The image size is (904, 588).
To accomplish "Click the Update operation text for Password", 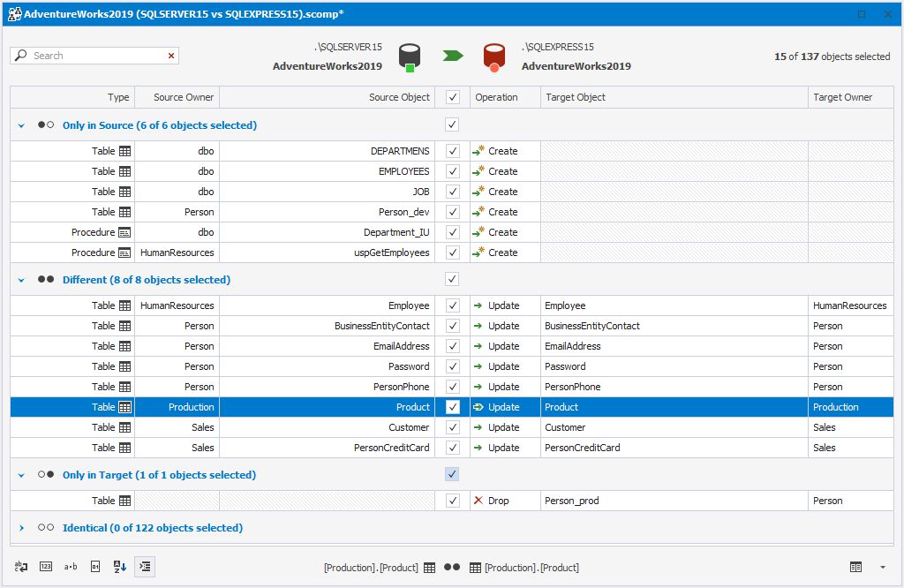I will pyautogui.click(x=504, y=366).
